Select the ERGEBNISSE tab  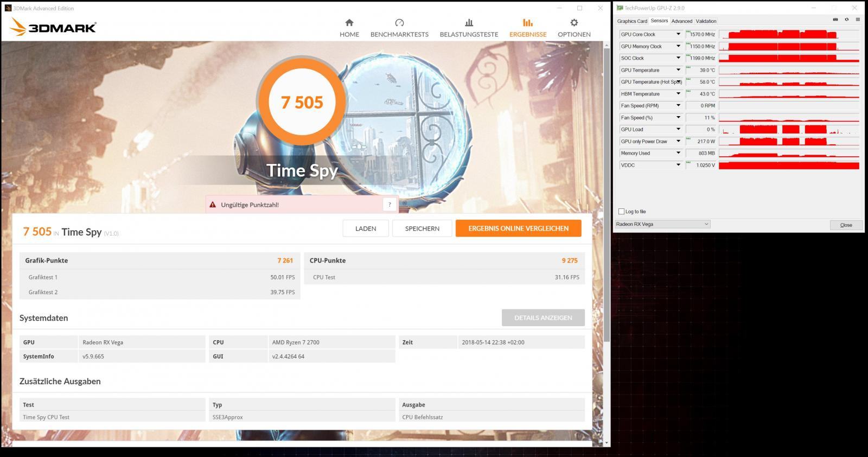[528, 28]
